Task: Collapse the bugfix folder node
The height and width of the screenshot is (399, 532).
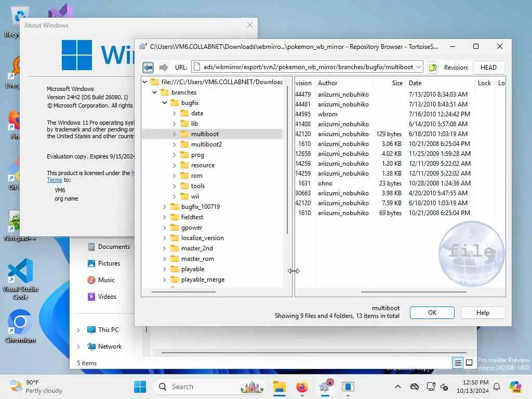Action: (x=165, y=102)
